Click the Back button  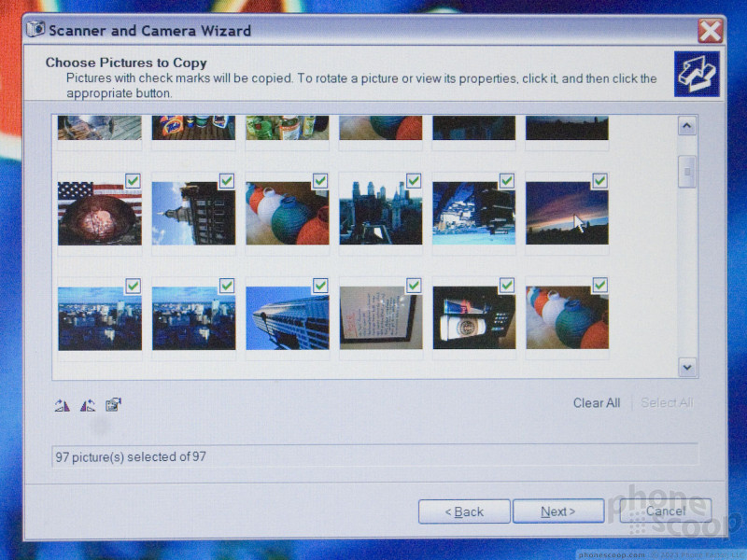464,511
